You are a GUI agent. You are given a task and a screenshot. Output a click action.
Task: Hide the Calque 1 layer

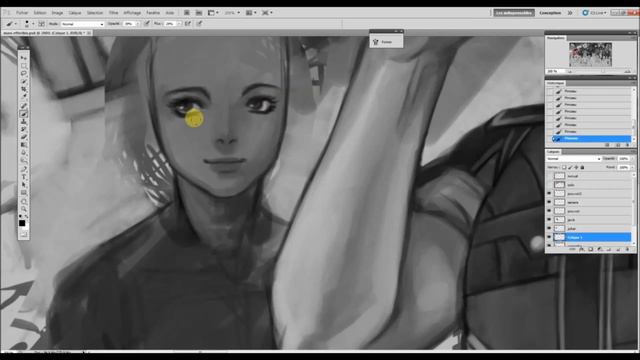[549, 237]
